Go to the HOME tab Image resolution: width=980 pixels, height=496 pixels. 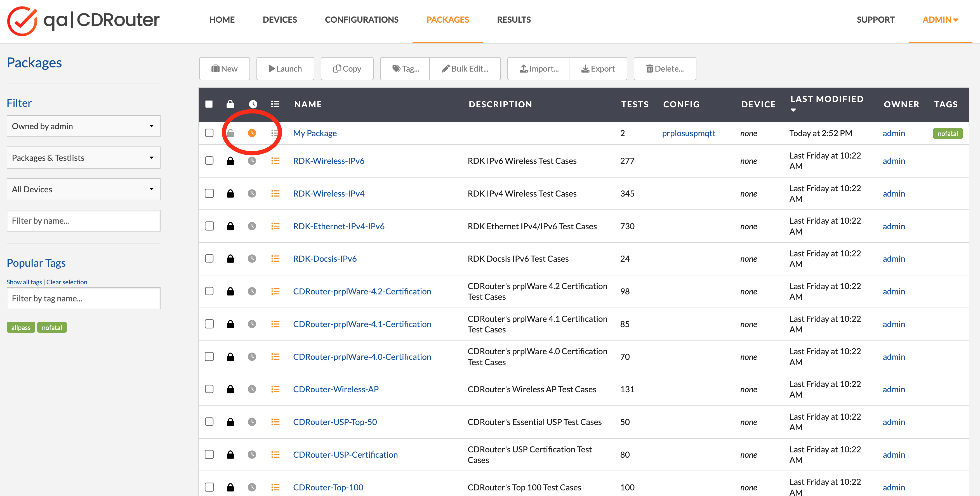(x=222, y=20)
